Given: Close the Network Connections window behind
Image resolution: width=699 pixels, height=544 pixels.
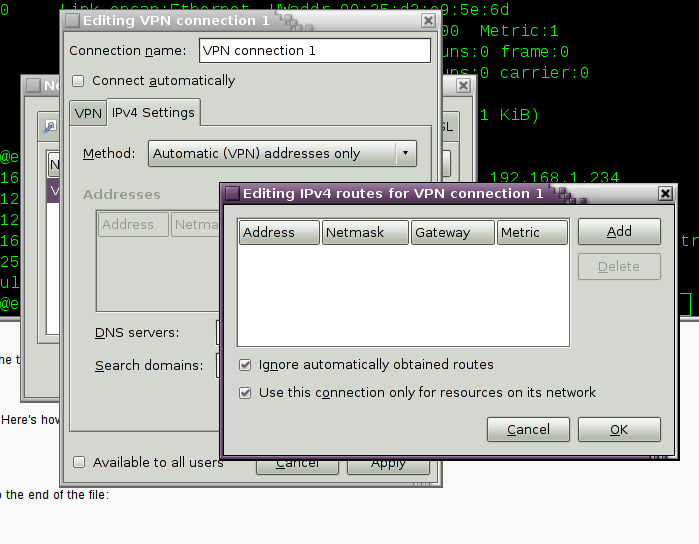Looking at the screenshot, I should tap(463, 86).
